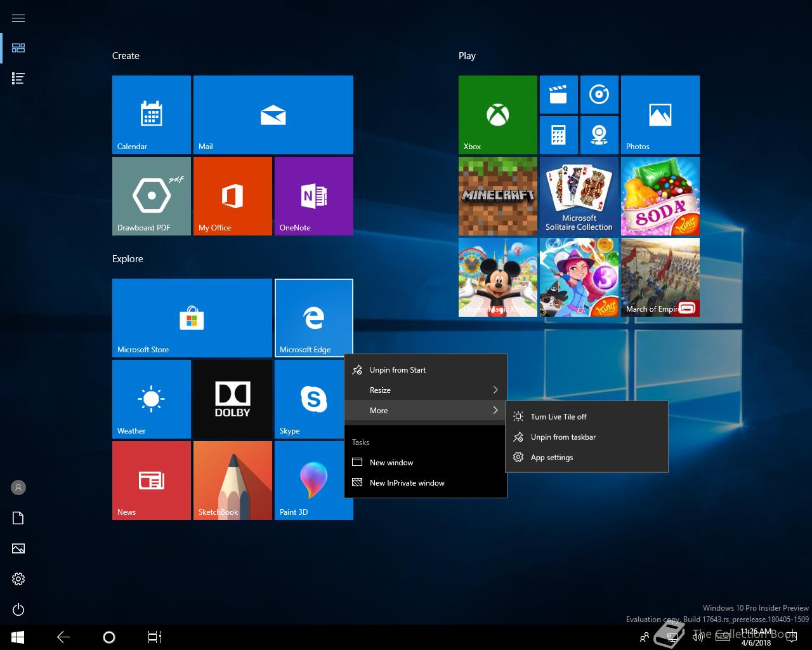Open the People tray icon
This screenshot has width=812, height=650.
[x=645, y=637]
